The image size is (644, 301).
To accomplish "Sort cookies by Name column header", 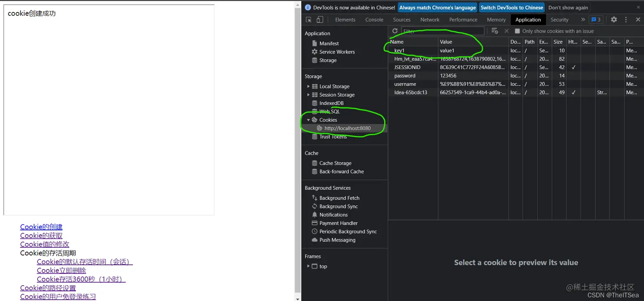I will [413, 42].
